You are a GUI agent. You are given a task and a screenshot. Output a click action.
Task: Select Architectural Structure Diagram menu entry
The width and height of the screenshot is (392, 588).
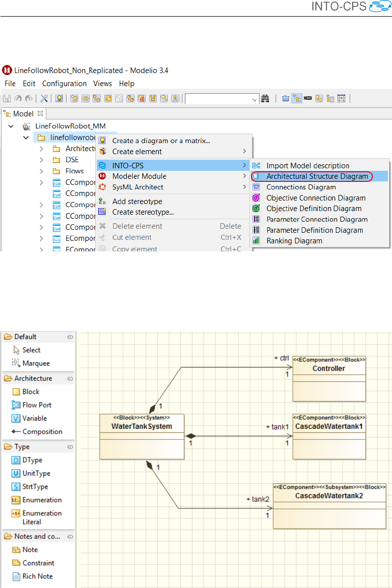pos(317,176)
